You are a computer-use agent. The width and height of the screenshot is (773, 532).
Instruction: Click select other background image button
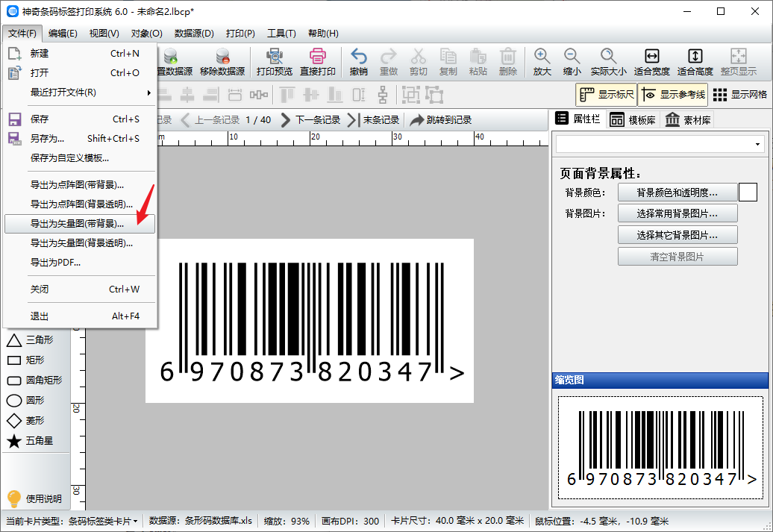pos(677,235)
